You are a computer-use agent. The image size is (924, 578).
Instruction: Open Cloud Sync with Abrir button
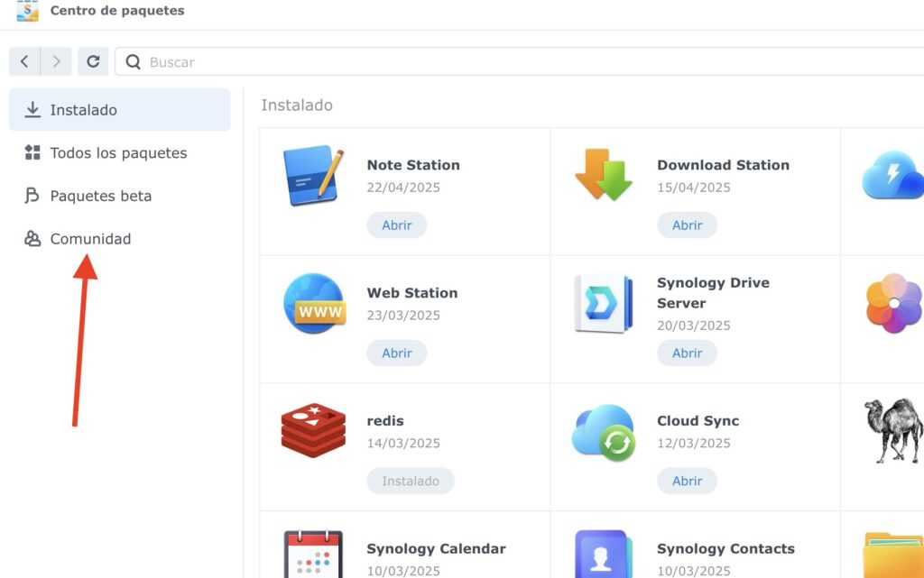687,481
